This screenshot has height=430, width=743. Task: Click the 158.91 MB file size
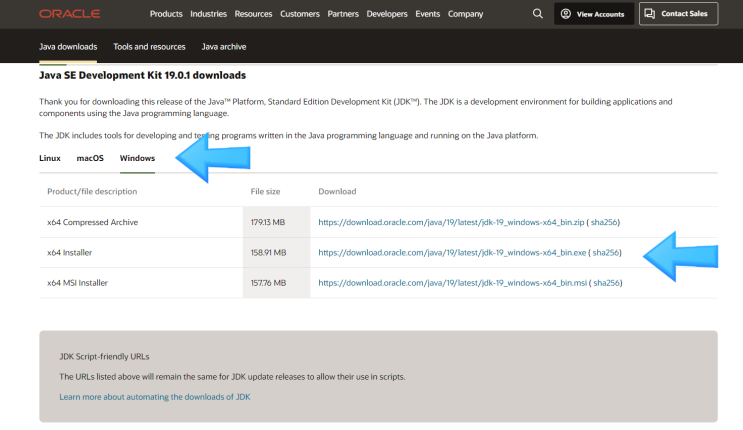pos(268,252)
